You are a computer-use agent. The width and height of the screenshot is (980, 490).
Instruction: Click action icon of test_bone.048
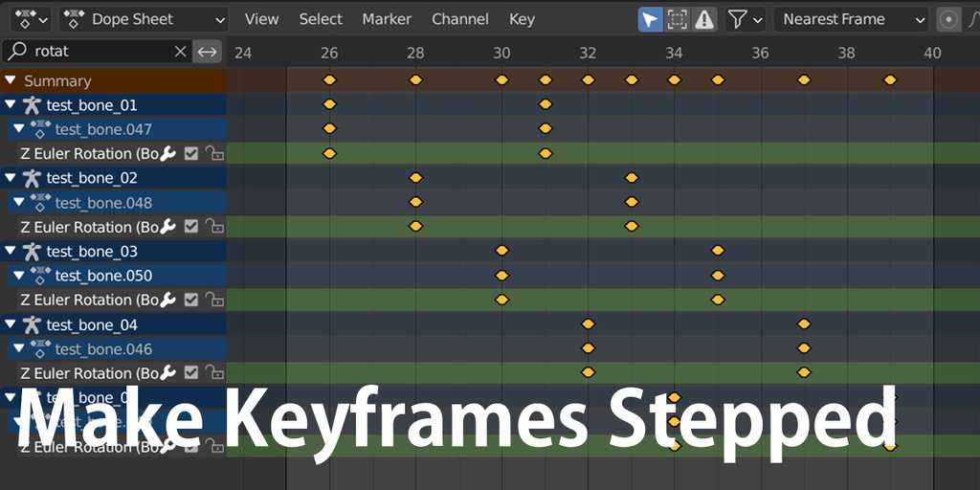coord(40,203)
